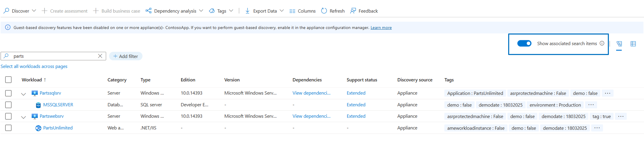Switch to flat grid view icon

click(x=633, y=44)
